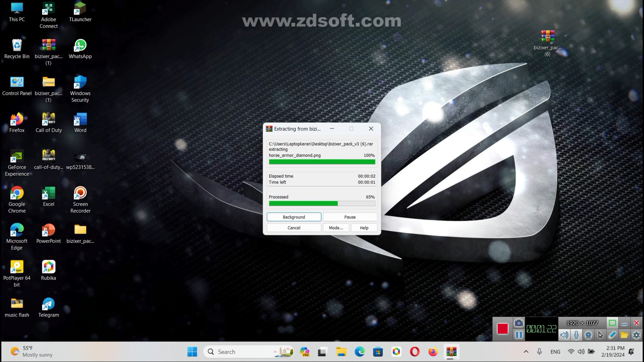The image size is (644, 362).
Task: Open the Mode... options in WinRAR
Action: (336, 228)
